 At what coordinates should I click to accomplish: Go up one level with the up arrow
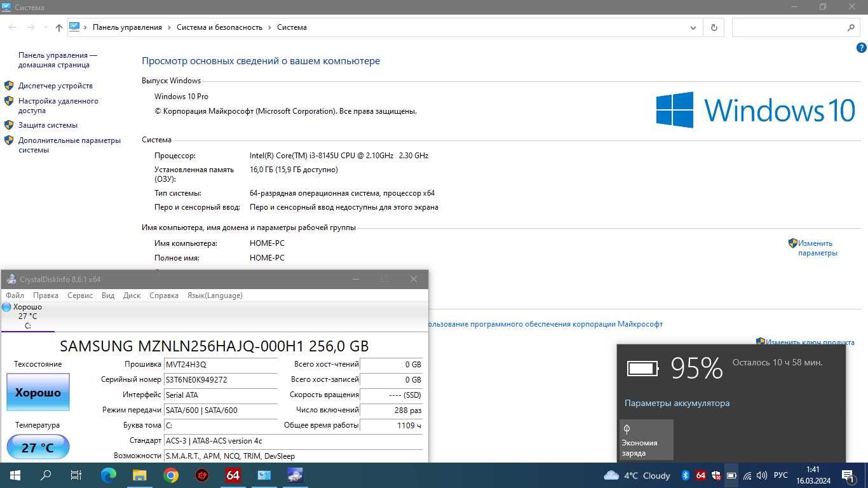click(59, 27)
